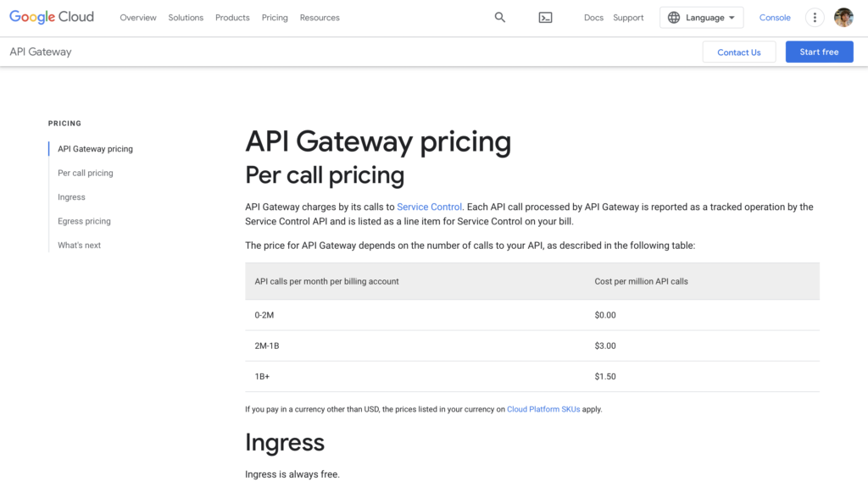Open the Console link
Screen dimensions: 868x492
pos(775,18)
